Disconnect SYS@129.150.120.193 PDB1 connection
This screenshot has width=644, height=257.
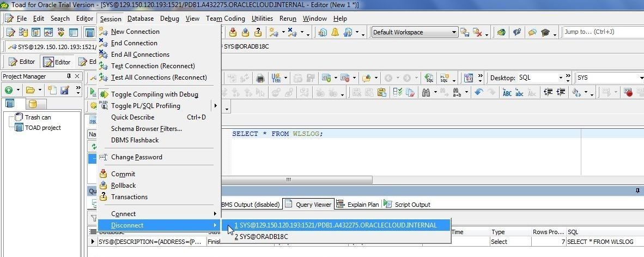(336, 225)
